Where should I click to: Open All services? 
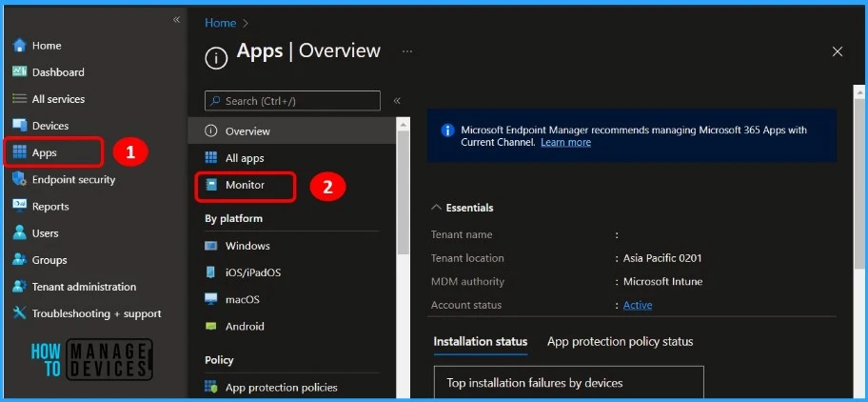click(58, 99)
